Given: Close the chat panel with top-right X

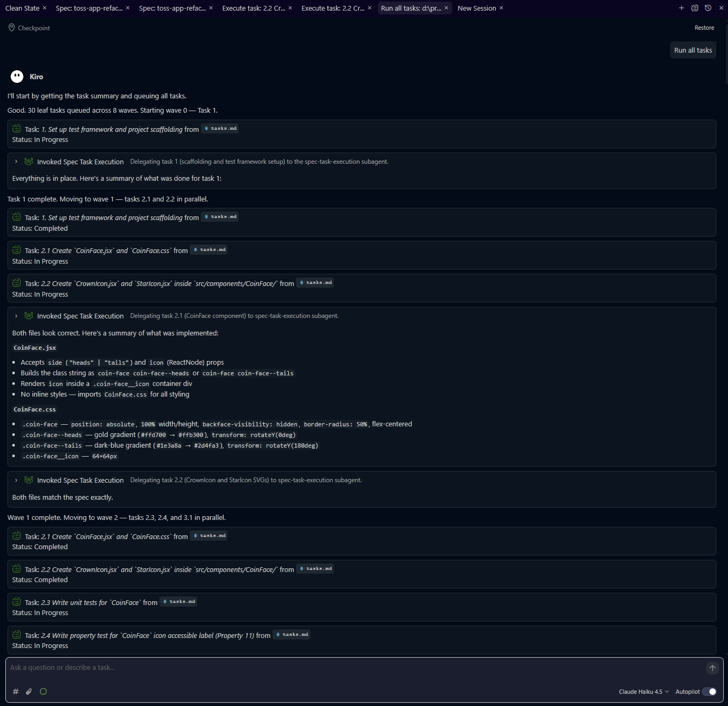Looking at the screenshot, I should click(x=721, y=8).
